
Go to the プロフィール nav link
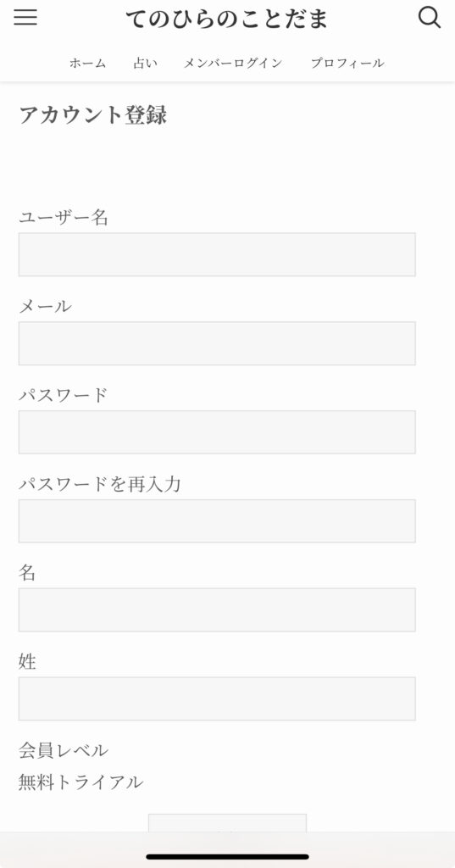(347, 63)
